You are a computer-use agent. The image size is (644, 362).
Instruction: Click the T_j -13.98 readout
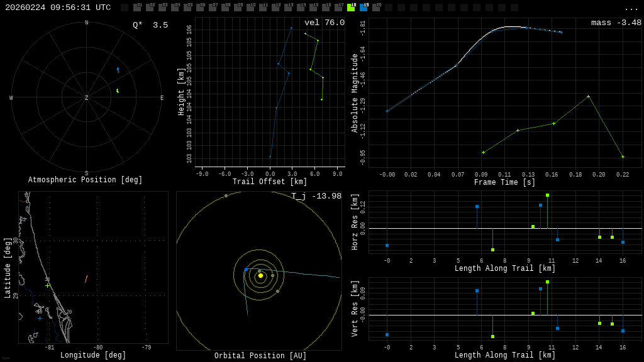[316, 196]
